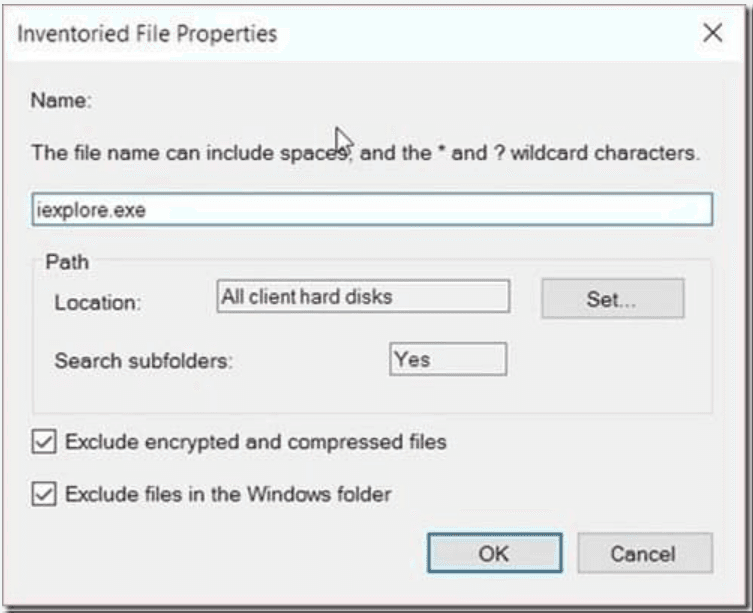Screen dimensions: 753x613
Task: Click the 'Exclude files in the Windows folder' label text
Action: 227,494
